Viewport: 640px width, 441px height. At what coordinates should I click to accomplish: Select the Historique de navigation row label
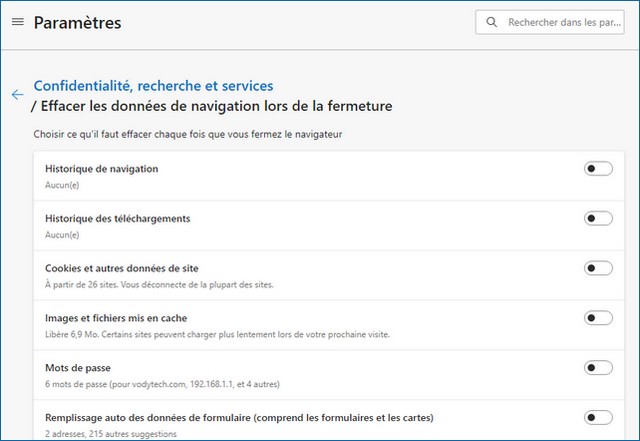(102, 169)
